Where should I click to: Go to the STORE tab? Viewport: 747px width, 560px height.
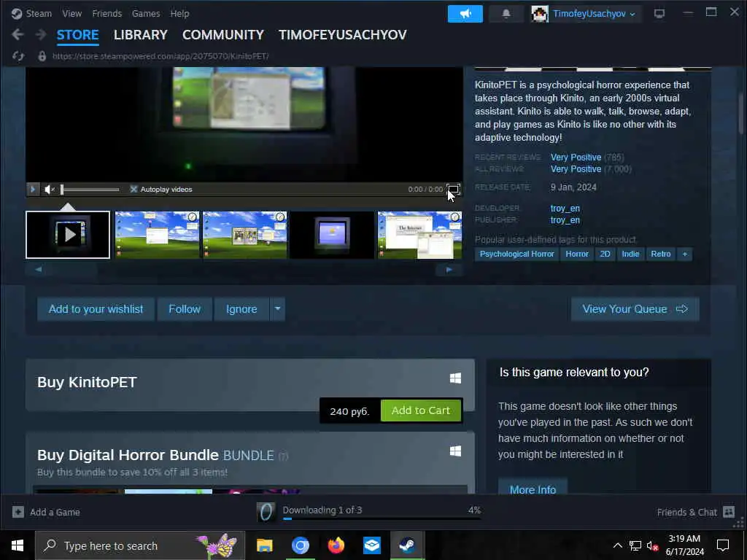(77, 35)
